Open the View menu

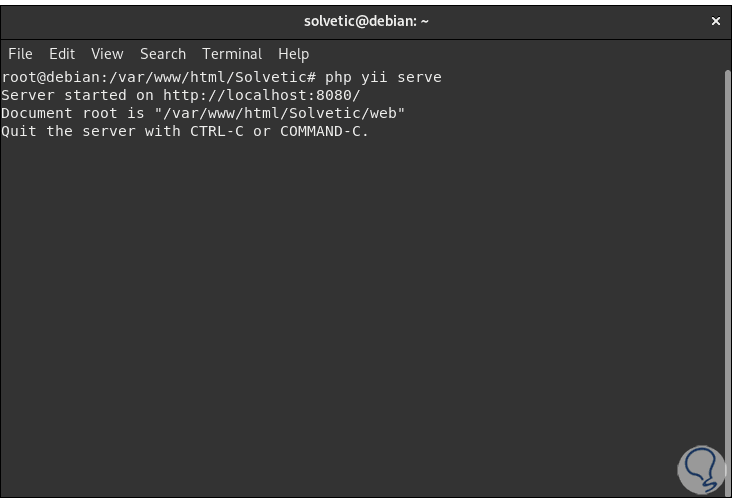(x=107, y=54)
